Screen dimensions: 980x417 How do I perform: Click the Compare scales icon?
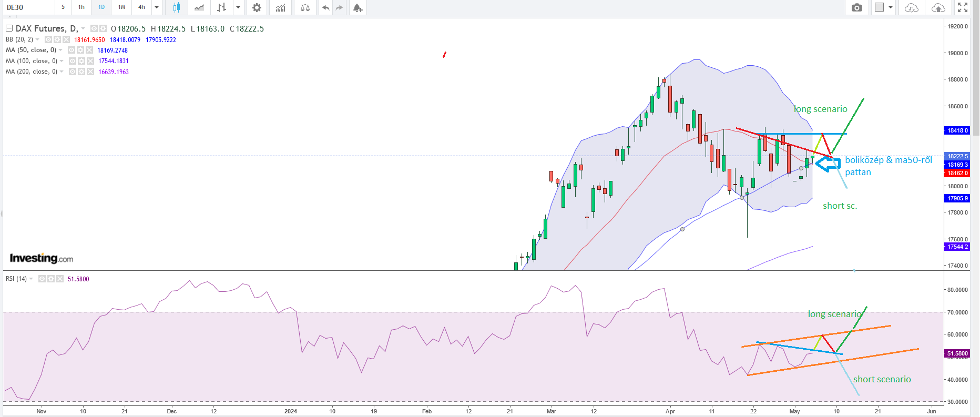305,7
